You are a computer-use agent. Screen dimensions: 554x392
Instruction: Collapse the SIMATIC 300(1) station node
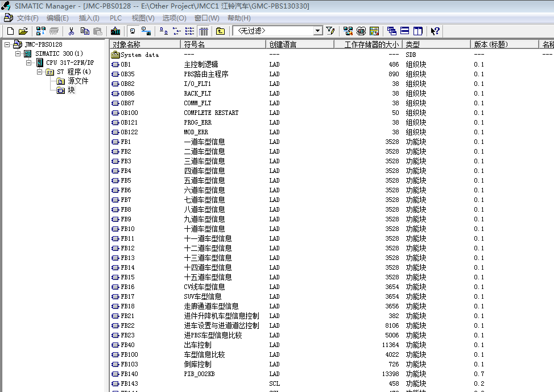coord(18,53)
